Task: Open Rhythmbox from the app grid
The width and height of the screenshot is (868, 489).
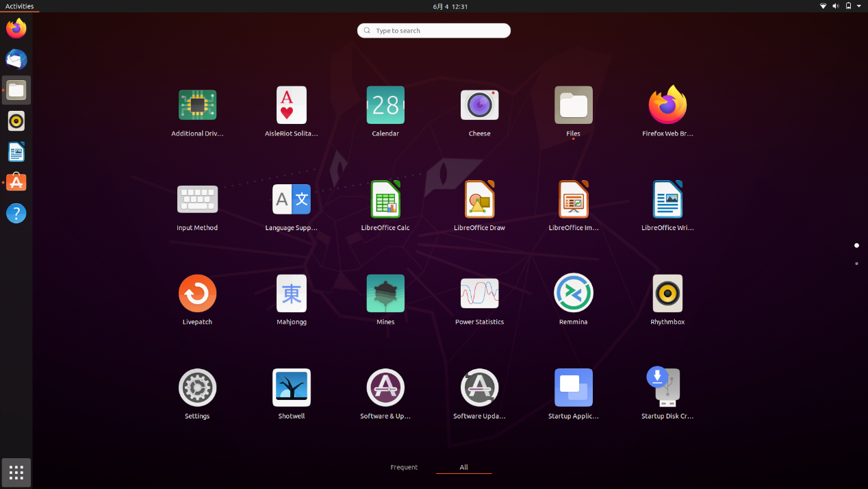Action: coord(667,293)
